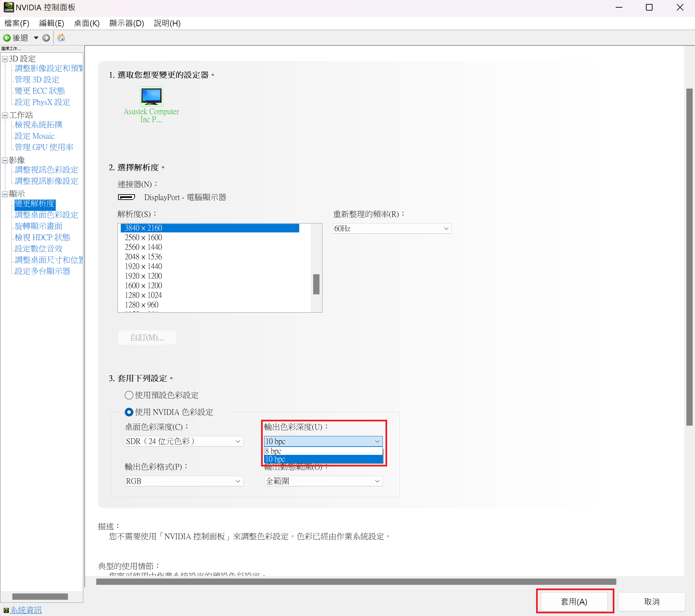
Task: Open the 顯示器(D) menu
Action: pyautogui.click(x=126, y=23)
